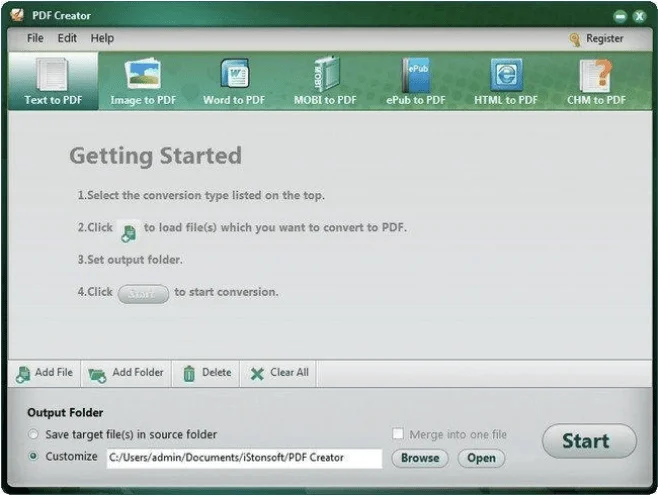Viewport: 658px width, 499px height.
Task: Open the Register key link
Action: (x=596, y=39)
